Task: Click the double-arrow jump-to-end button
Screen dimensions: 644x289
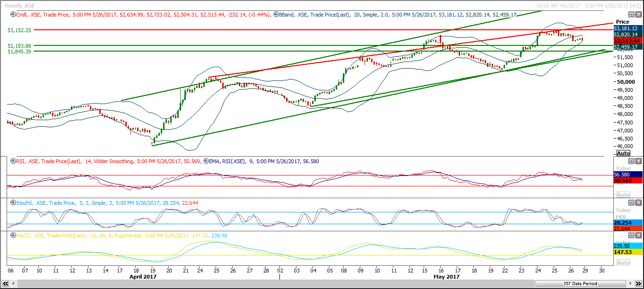Action: (637, 284)
